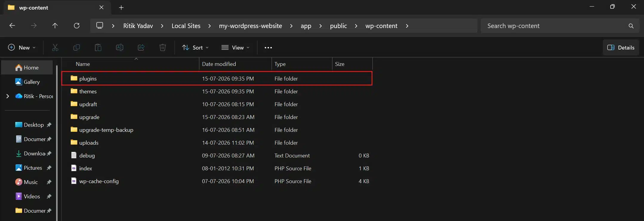
Task: Navigate to my-wordpress-website breadcrumb
Action: (x=250, y=26)
